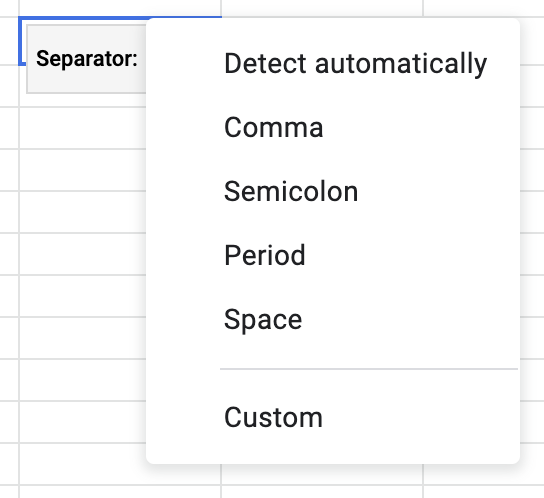
Task: Select the empty cell left of Comma
Action: click(83, 128)
